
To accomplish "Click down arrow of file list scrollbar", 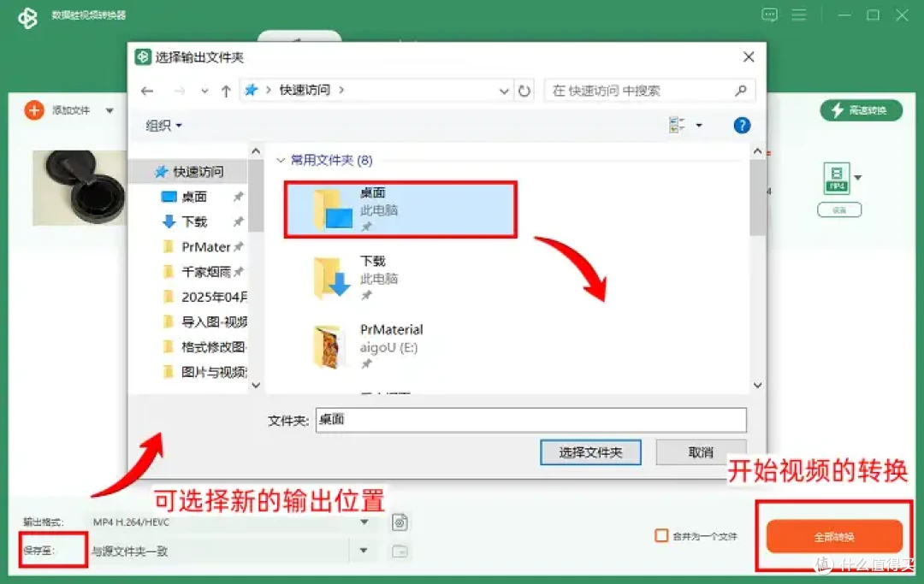I will pyautogui.click(x=758, y=385).
